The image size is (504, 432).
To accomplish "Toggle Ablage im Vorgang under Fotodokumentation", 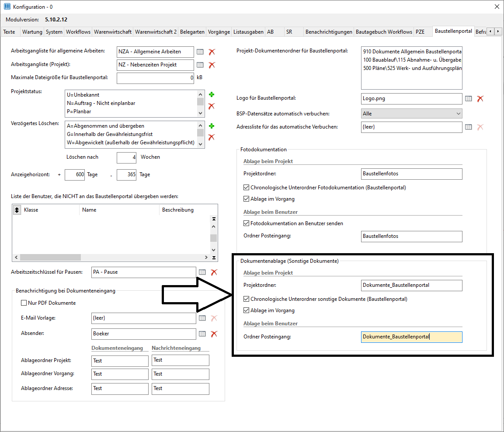I will click(x=247, y=199).
